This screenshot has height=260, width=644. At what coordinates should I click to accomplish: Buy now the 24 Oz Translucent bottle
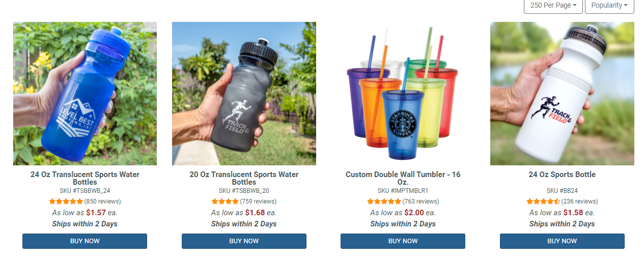tap(85, 241)
